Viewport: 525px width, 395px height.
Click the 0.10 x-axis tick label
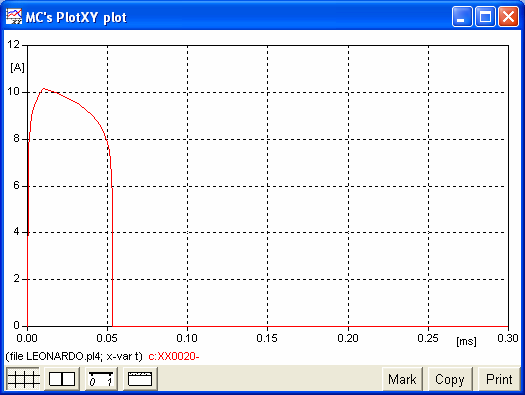point(187,338)
